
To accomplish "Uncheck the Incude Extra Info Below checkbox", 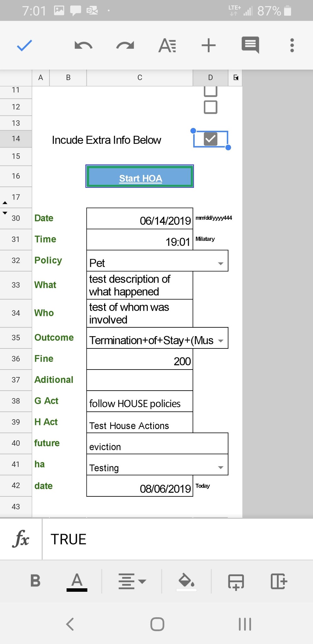I will pos(210,139).
